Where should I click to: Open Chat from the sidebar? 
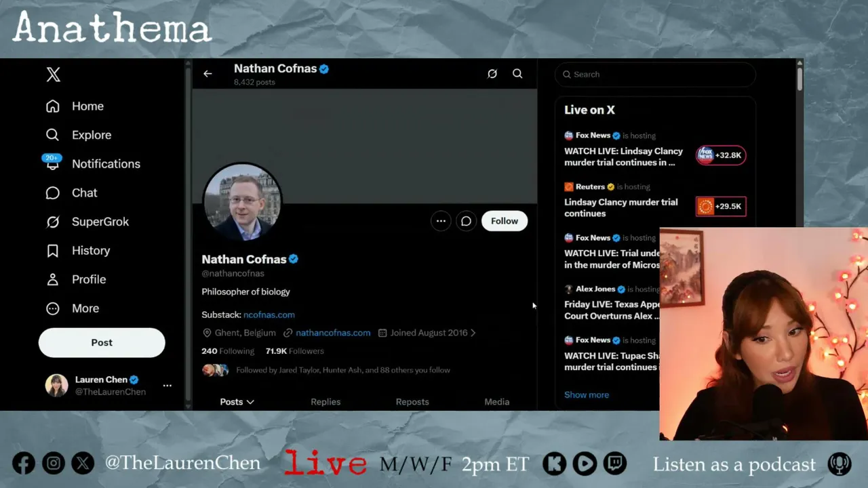71,193
